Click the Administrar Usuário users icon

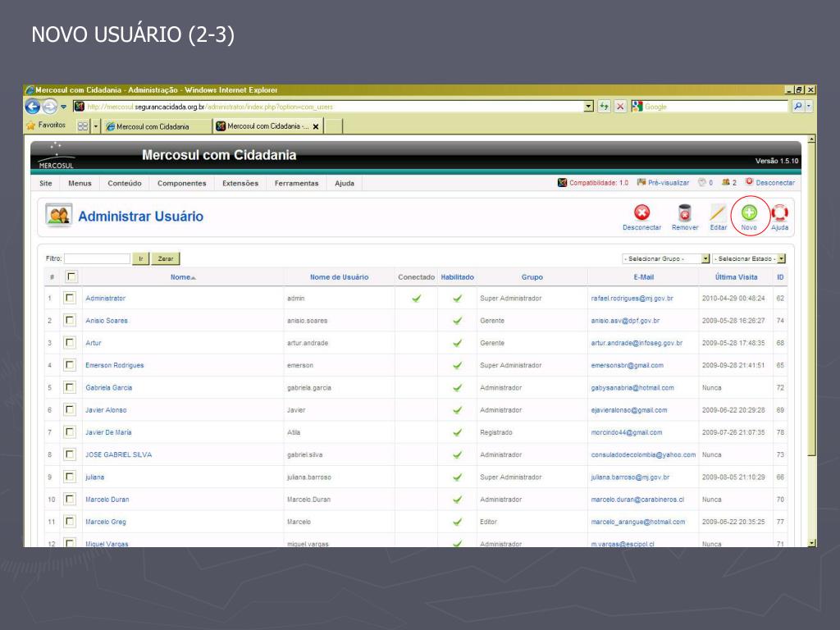(58, 216)
